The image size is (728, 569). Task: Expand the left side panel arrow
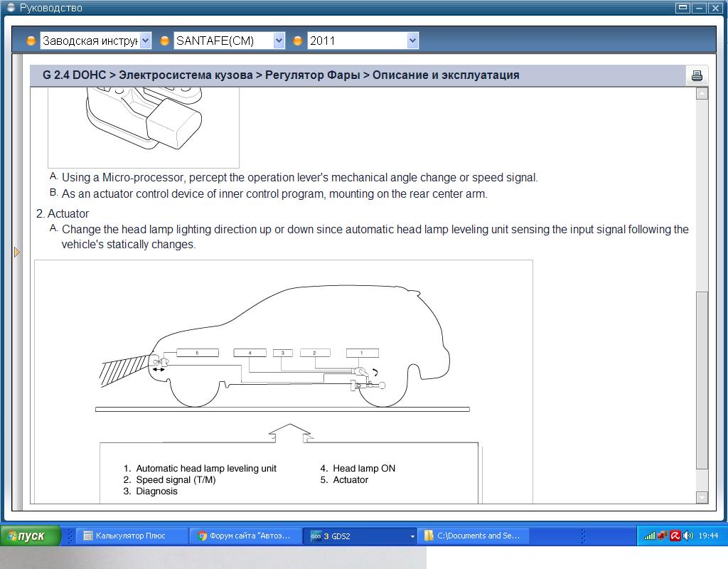[17, 252]
